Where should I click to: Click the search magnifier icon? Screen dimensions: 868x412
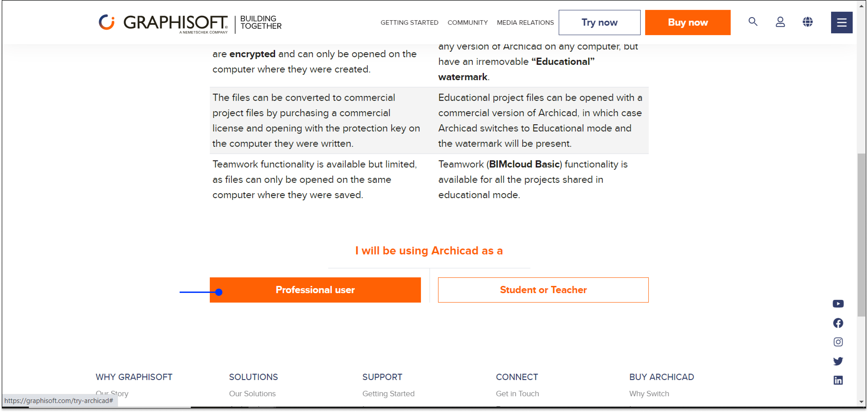point(753,22)
